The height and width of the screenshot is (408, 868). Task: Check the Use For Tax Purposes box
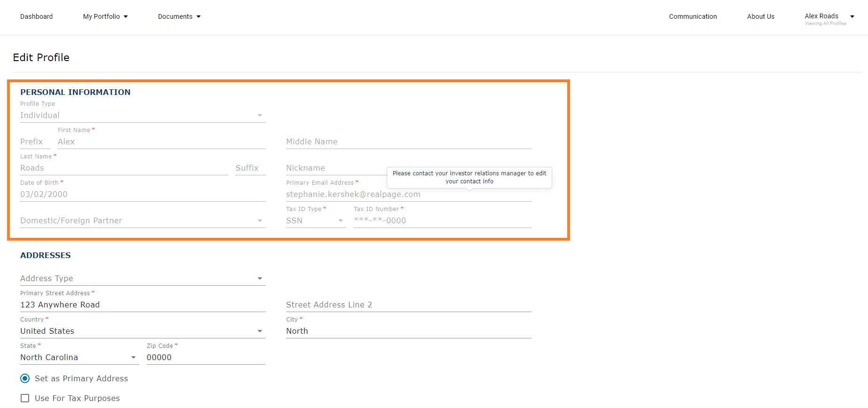25,399
